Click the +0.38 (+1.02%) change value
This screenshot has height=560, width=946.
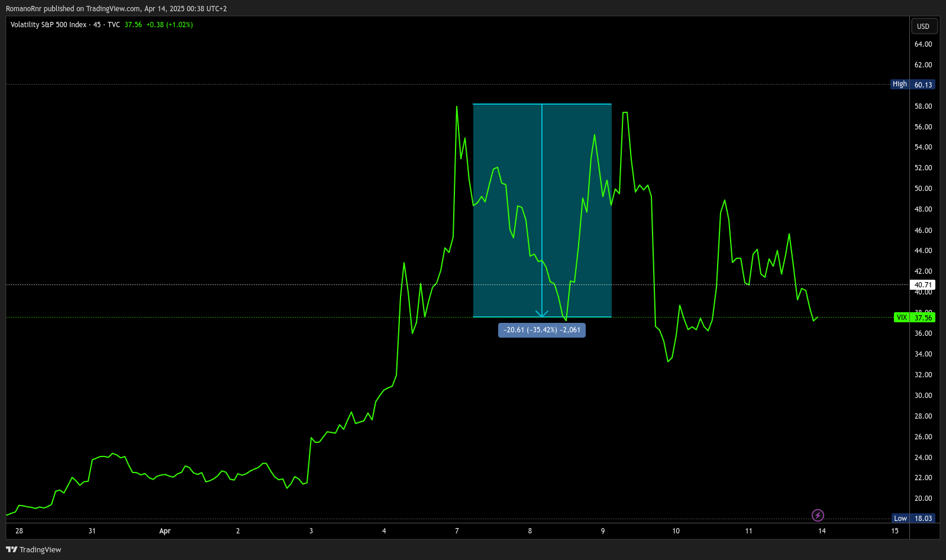pyautogui.click(x=170, y=25)
